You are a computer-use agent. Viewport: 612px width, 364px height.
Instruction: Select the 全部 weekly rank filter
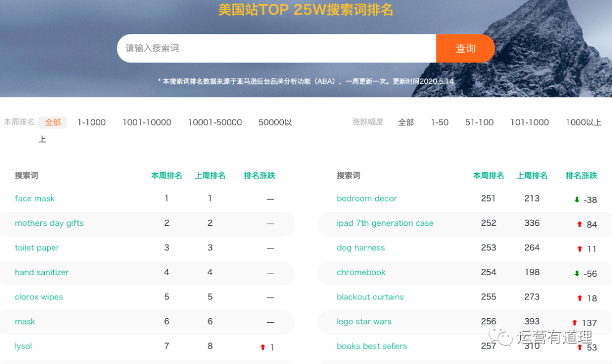pos(53,122)
